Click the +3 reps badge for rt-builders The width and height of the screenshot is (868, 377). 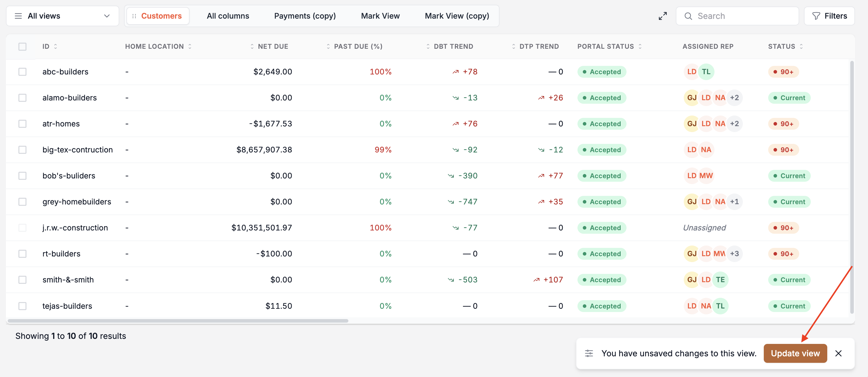[x=734, y=253]
